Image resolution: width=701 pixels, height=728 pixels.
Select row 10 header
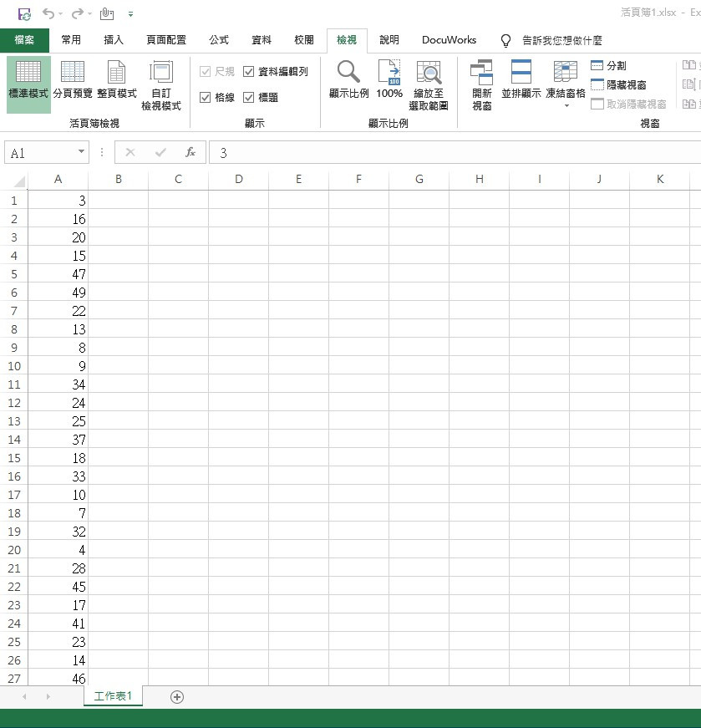point(14,366)
